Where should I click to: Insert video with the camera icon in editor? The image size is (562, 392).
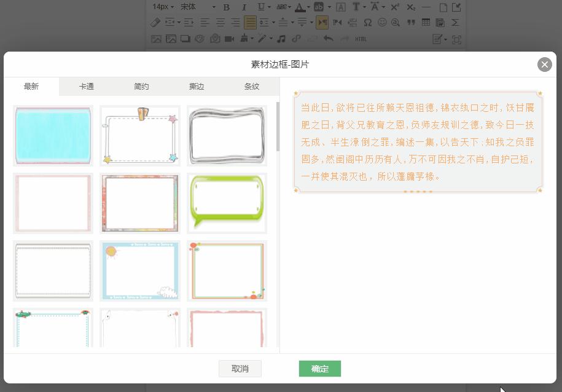[x=229, y=39]
